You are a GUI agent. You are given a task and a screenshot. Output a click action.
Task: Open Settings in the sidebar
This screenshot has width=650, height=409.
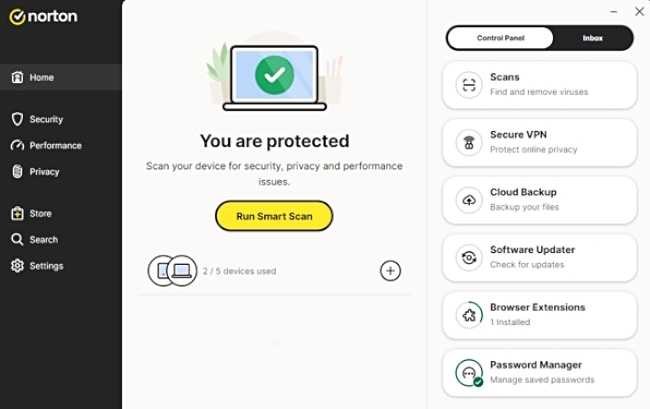click(46, 266)
